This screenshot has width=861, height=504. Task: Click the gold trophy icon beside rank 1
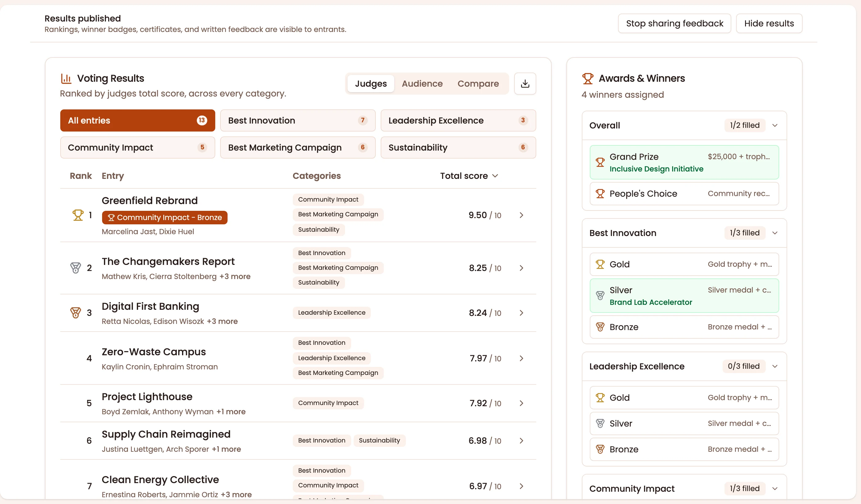click(x=78, y=215)
